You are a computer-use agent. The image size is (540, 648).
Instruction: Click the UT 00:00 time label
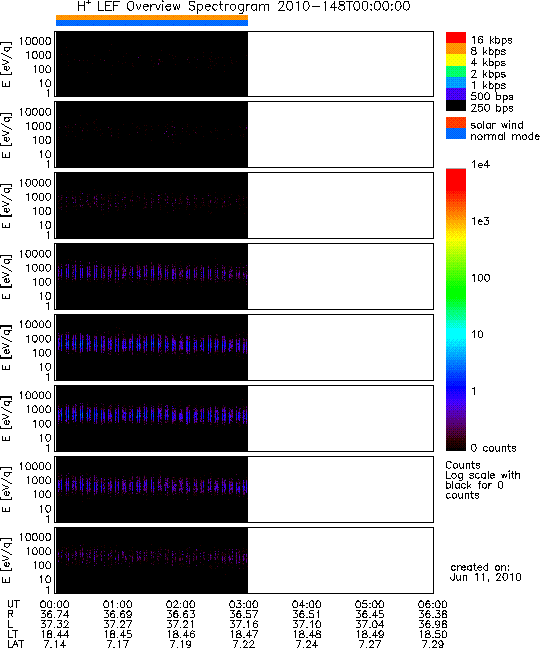pyautogui.click(x=55, y=605)
